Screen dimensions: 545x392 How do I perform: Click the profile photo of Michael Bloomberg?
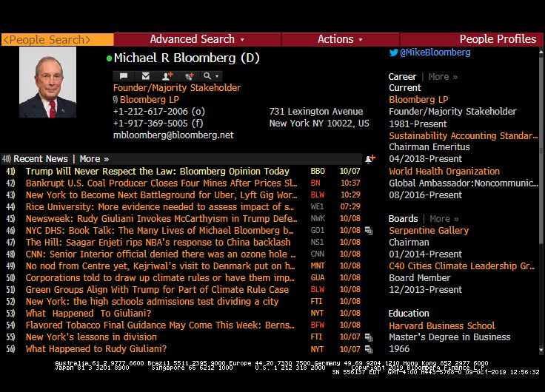pos(47,82)
